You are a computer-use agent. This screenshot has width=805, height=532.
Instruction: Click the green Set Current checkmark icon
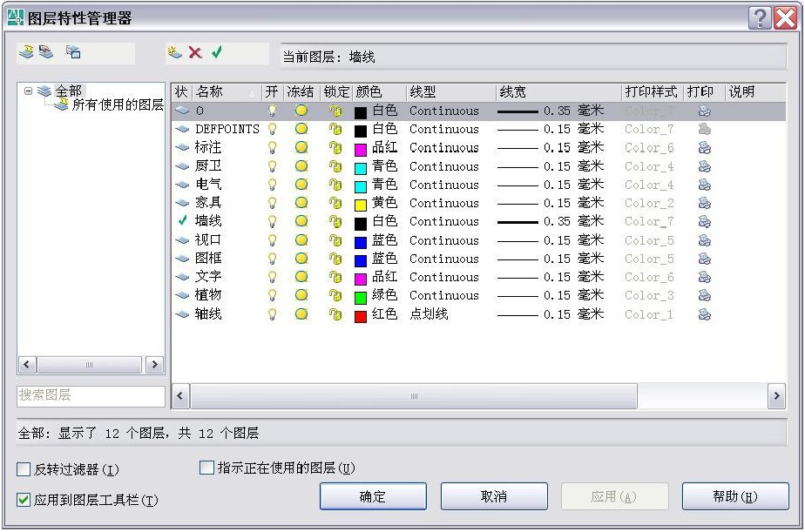[217, 52]
